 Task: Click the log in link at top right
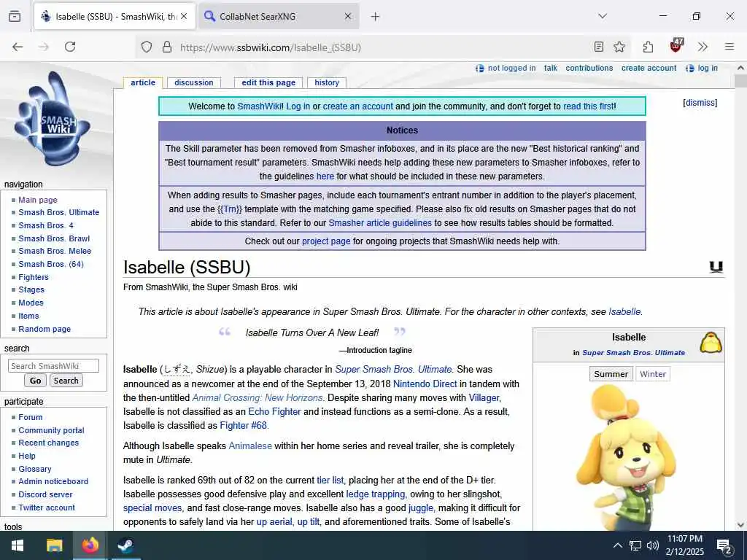[x=708, y=68]
